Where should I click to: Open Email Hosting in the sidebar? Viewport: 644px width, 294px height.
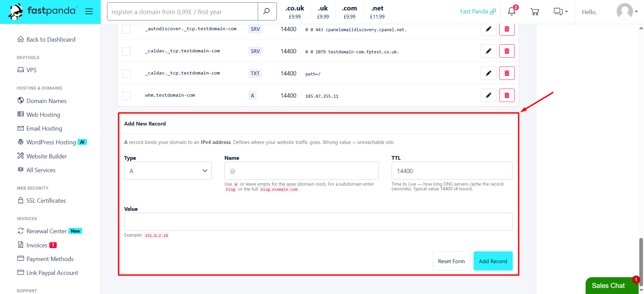point(40,129)
